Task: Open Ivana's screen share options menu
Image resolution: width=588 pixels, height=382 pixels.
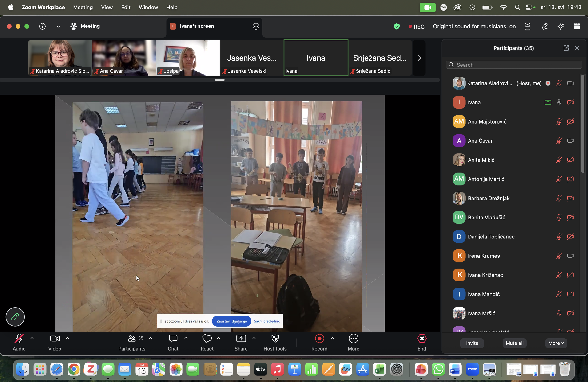Action: 256,26
